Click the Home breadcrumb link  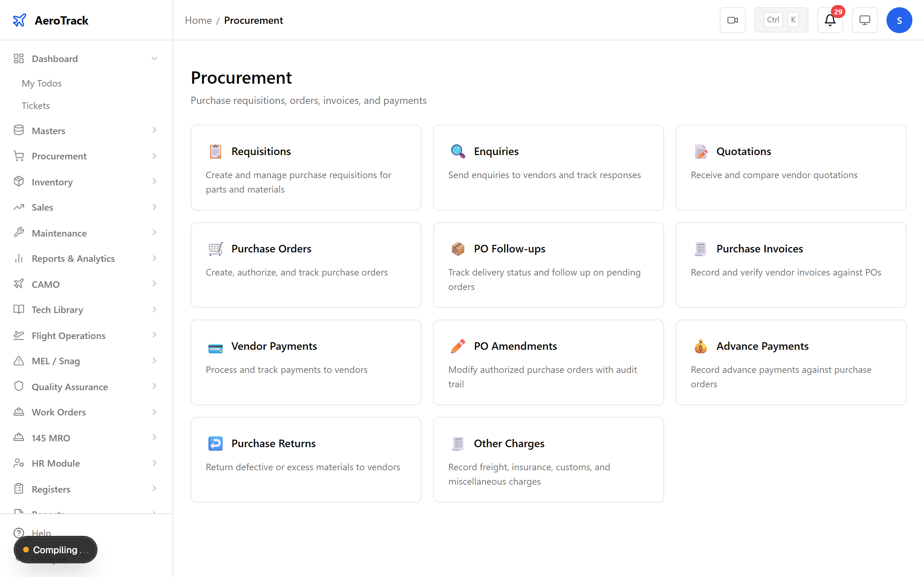(x=198, y=20)
